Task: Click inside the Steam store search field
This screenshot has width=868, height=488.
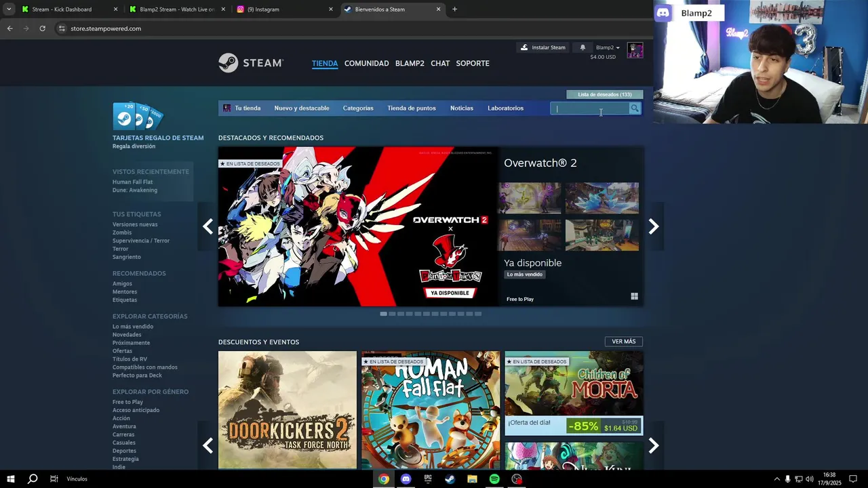Action: pyautogui.click(x=590, y=108)
